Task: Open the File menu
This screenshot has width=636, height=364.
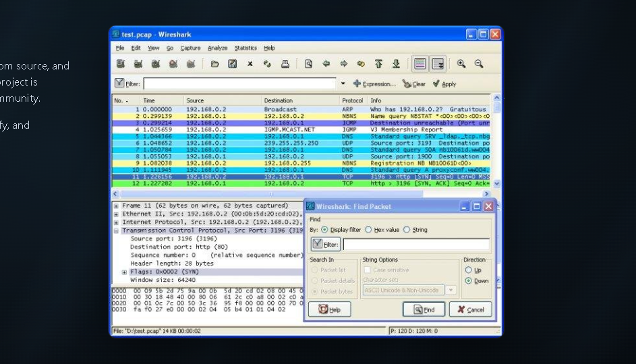Action: tap(120, 48)
